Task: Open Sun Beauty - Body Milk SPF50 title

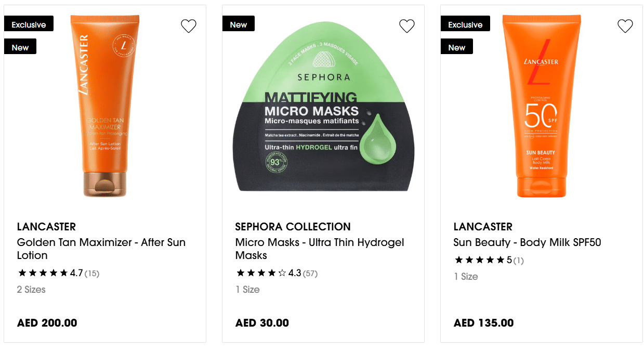Action: coord(527,242)
